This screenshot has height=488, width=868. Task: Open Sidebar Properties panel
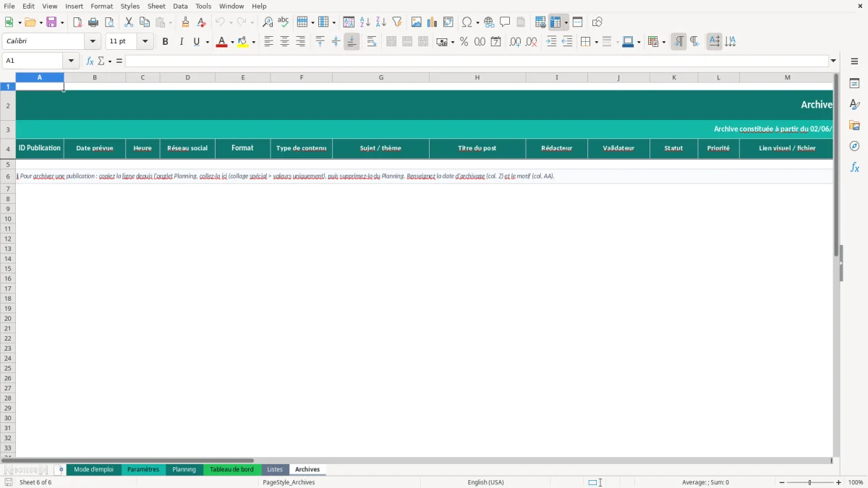pos(854,84)
